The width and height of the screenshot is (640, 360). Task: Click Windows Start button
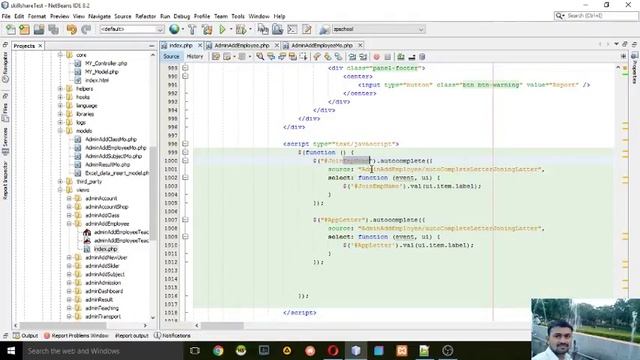coord(11,351)
